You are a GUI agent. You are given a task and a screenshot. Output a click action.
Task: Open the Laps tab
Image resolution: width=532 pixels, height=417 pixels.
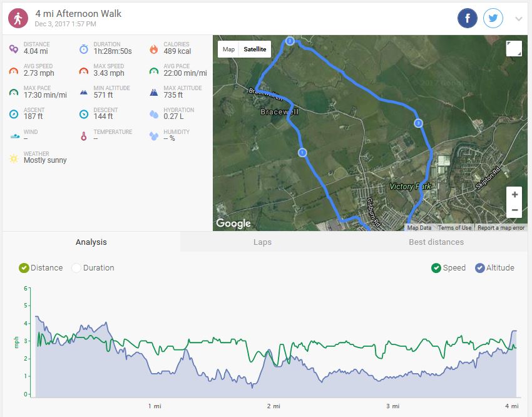click(262, 242)
